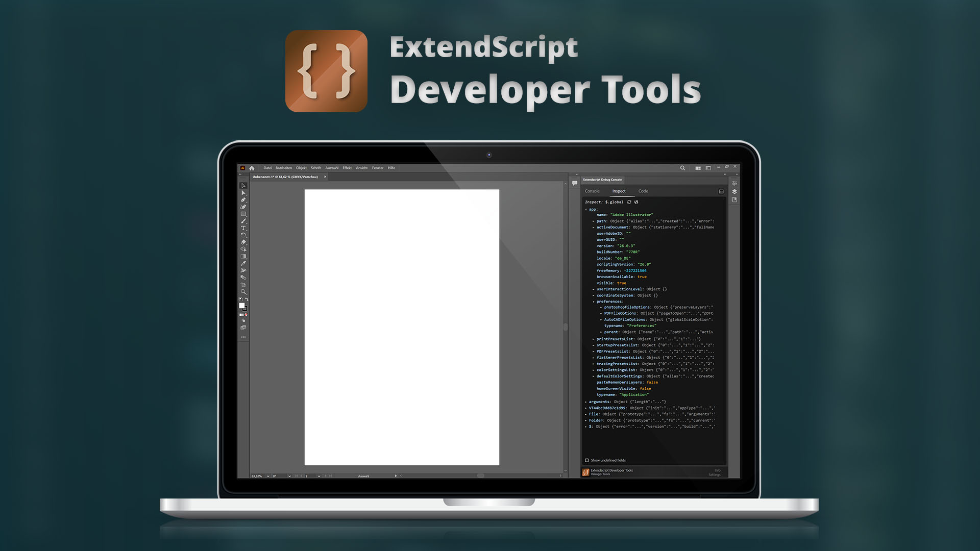
Task: Select the Rectangle tool
Action: tap(243, 214)
